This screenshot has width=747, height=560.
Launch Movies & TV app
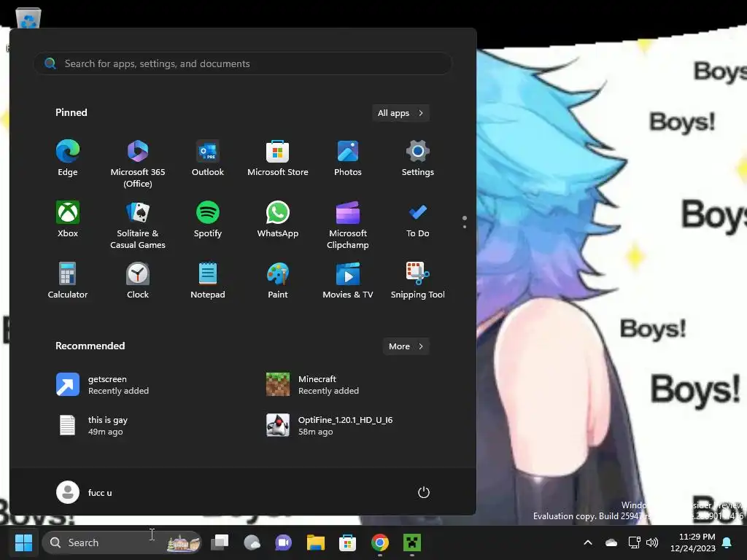pos(348,281)
